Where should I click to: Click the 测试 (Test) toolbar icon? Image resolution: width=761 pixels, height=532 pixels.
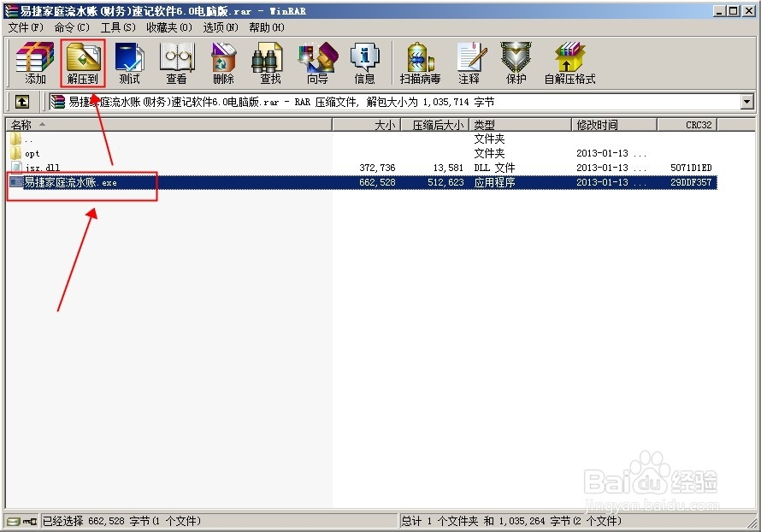130,63
